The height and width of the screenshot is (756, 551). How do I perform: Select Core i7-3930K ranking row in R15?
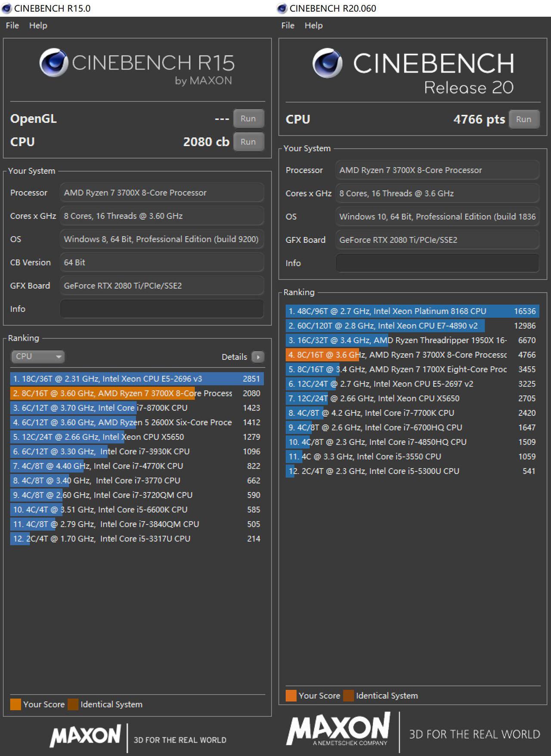[x=137, y=452]
